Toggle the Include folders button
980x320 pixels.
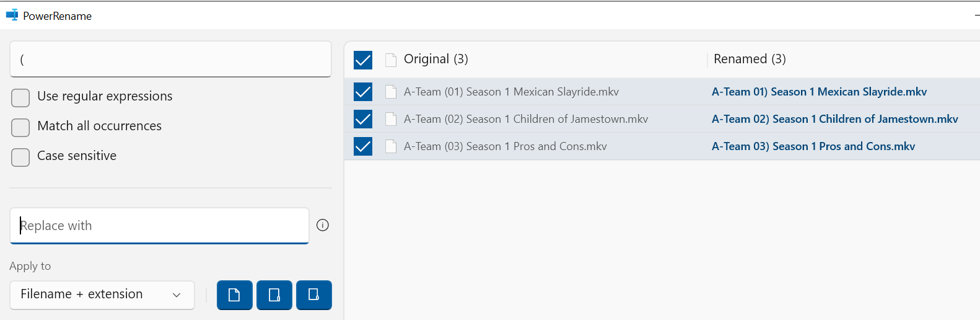(x=274, y=295)
